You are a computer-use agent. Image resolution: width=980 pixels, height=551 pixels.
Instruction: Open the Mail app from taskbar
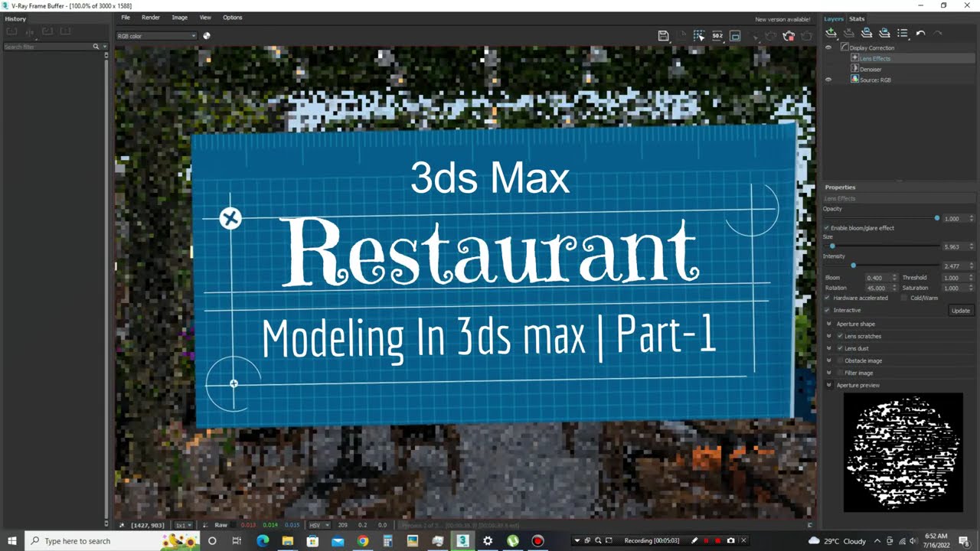338,541
